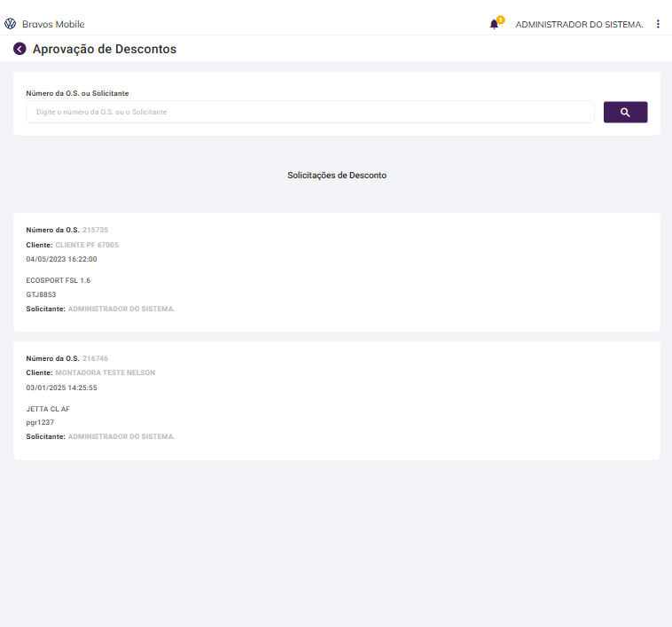Click the notification count badge

click(x=500, y=20)
